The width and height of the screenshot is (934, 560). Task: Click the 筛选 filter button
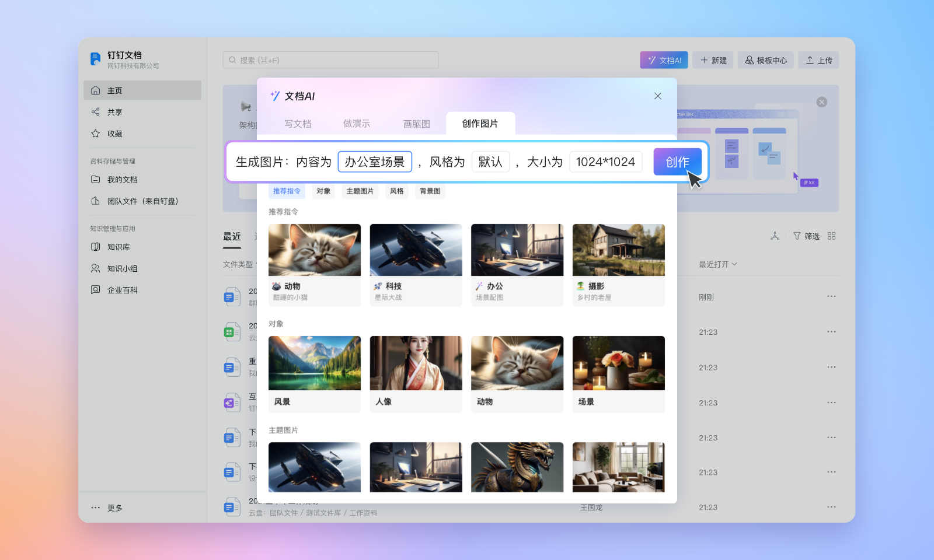(x=806, y=236)
